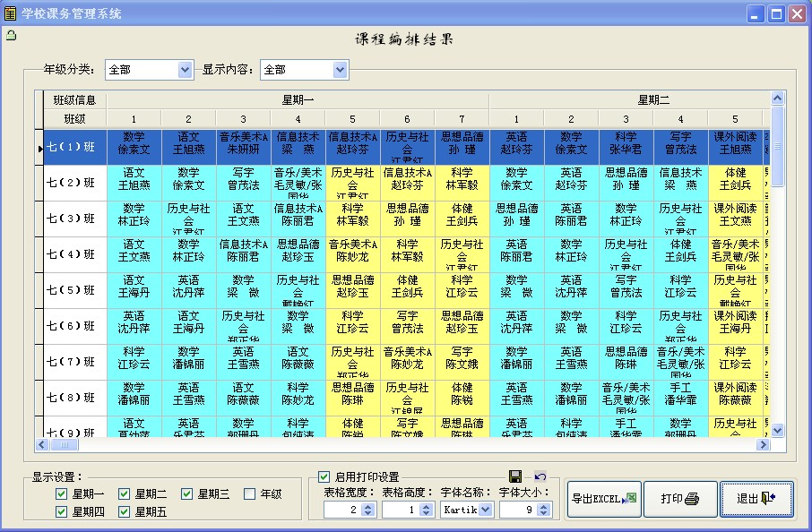Select the 七(5)班 row header
This screenshot has width=812, height=532.
pyautogui.click(x=74, y=290)
